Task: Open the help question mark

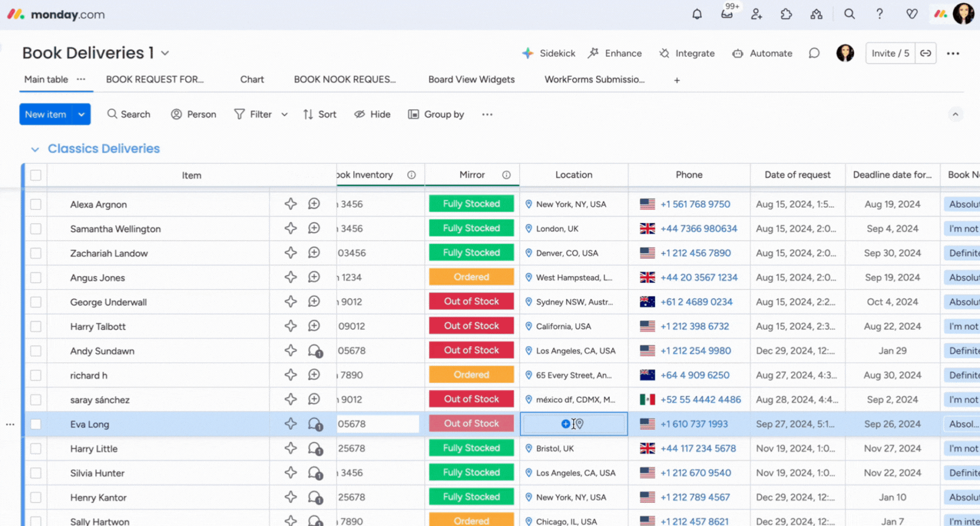Action: 879,14
